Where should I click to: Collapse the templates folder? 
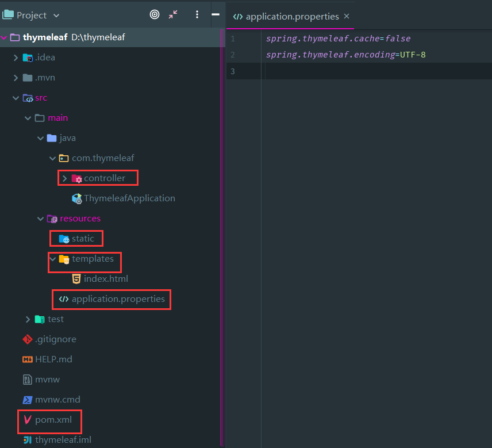pos(53,259)
